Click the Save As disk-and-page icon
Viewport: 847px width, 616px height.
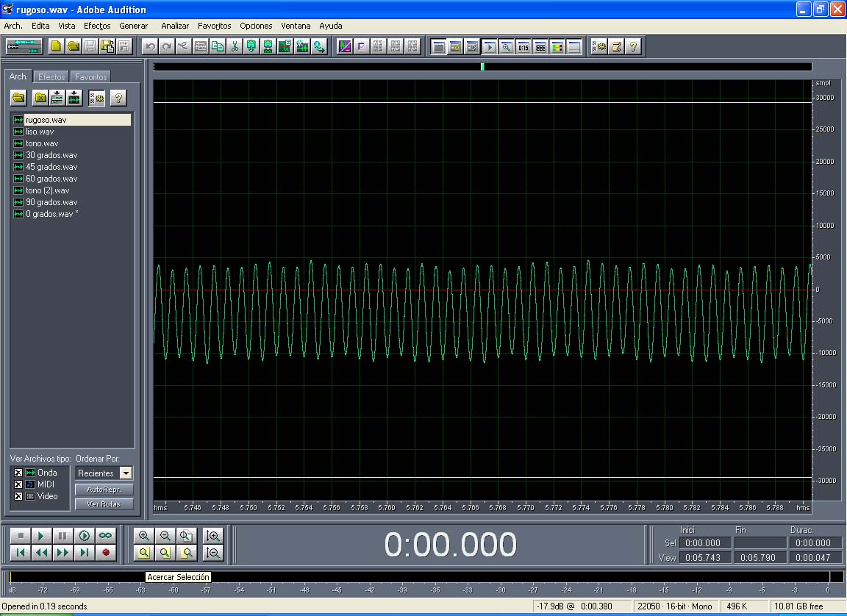[x=107, y=46]
